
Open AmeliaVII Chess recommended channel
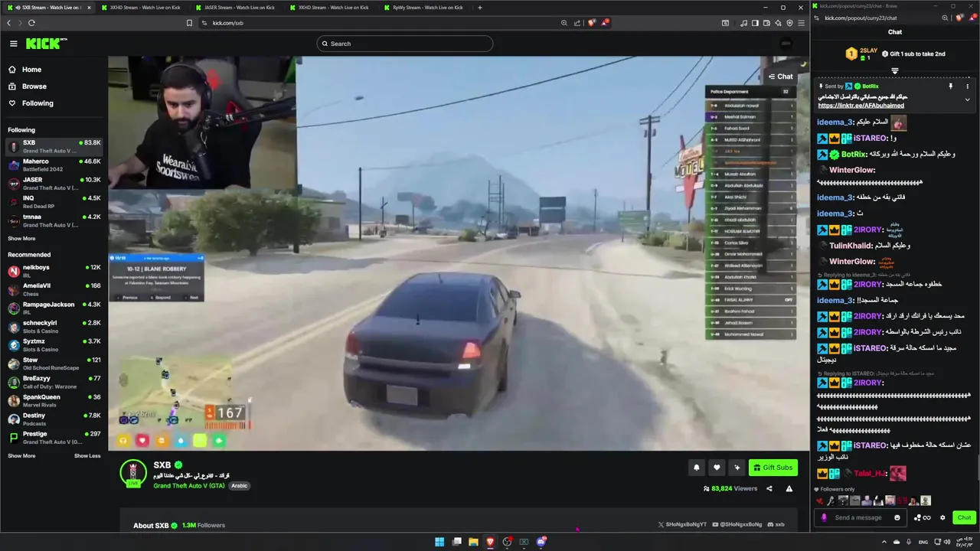point(54,289)
